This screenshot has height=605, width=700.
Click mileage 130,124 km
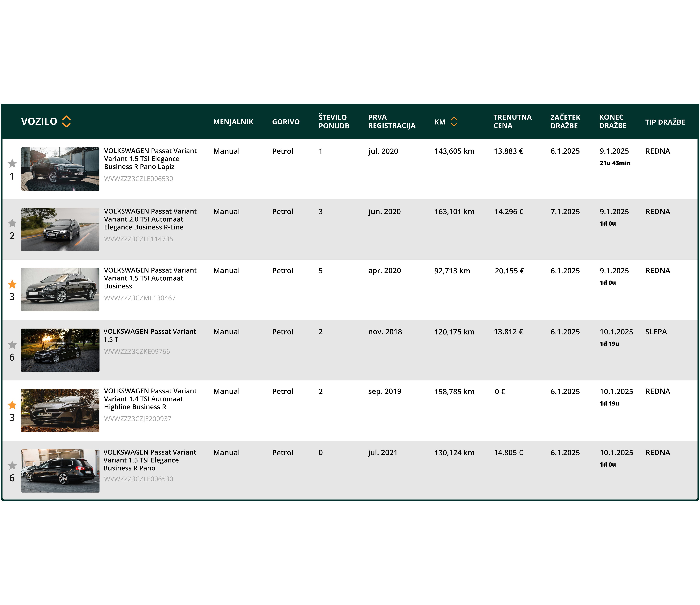click(x=454, y=453)
